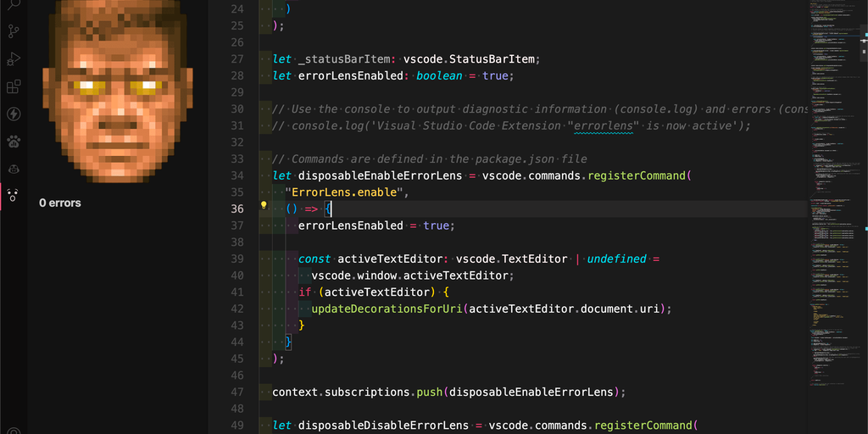Click the pixelated Doom face image
The width and height of the screenshot is (868, 434).
[118, 89]
